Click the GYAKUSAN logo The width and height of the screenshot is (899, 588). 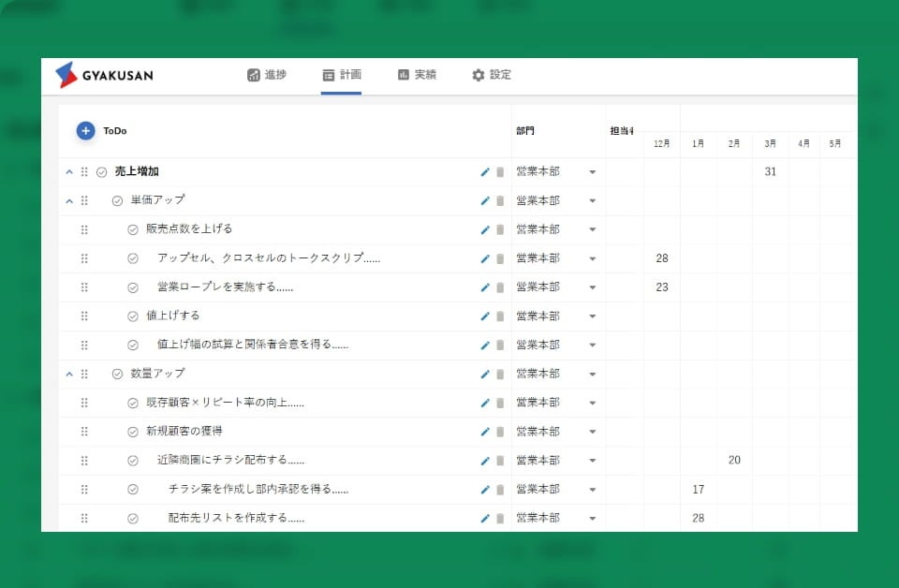click(x=104, y=75)
